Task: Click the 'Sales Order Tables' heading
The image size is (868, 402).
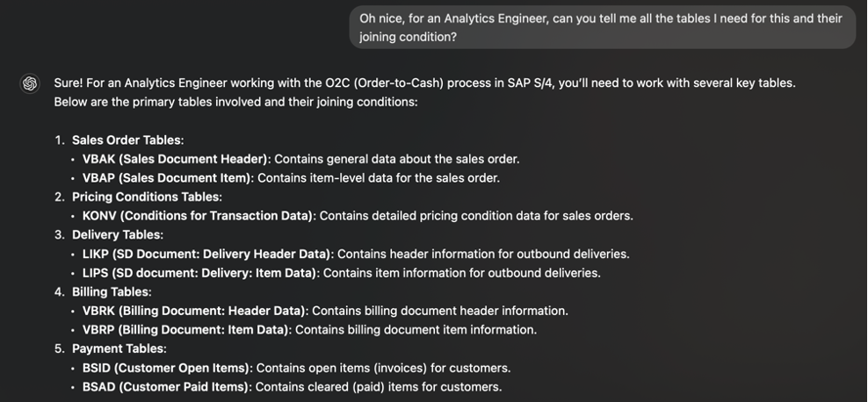Action: point(128,140)
